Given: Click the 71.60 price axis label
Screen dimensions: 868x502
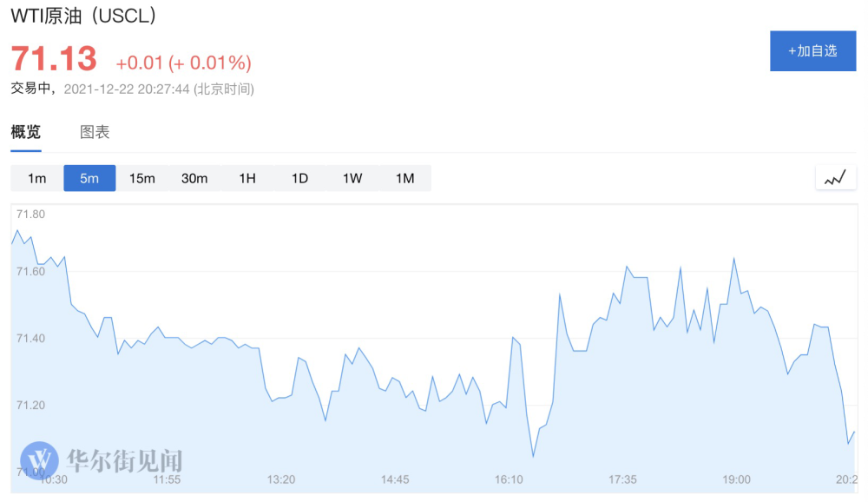Looking at the screenshot, I should pos(30,271).
